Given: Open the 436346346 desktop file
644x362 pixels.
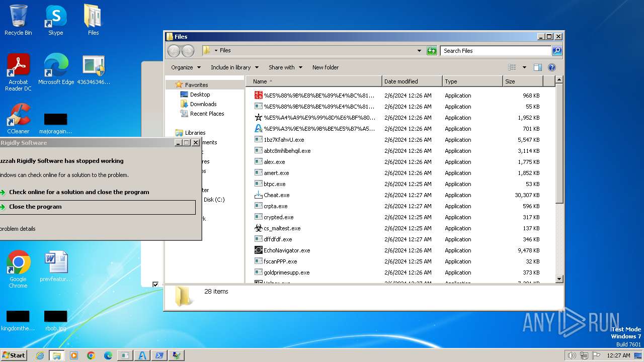Looking at the screenshot, I should pos(93,69).
